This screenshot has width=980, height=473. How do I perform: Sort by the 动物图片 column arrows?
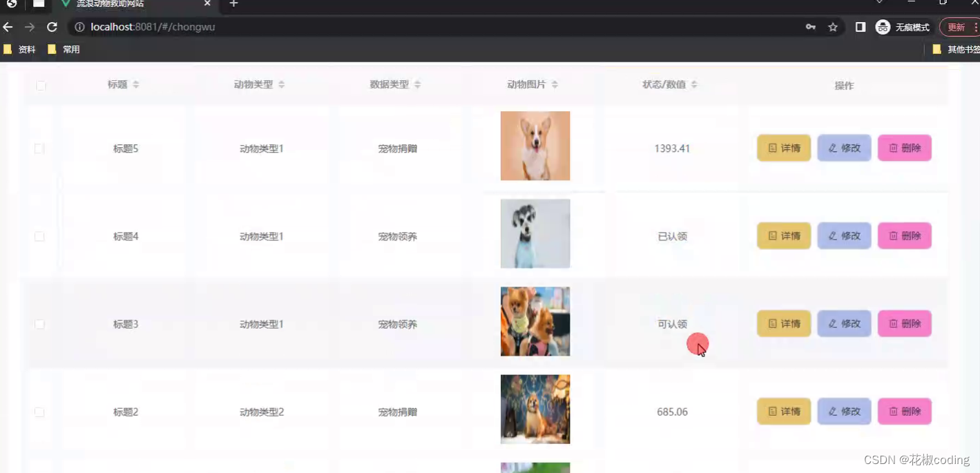(x=555, y=84)
